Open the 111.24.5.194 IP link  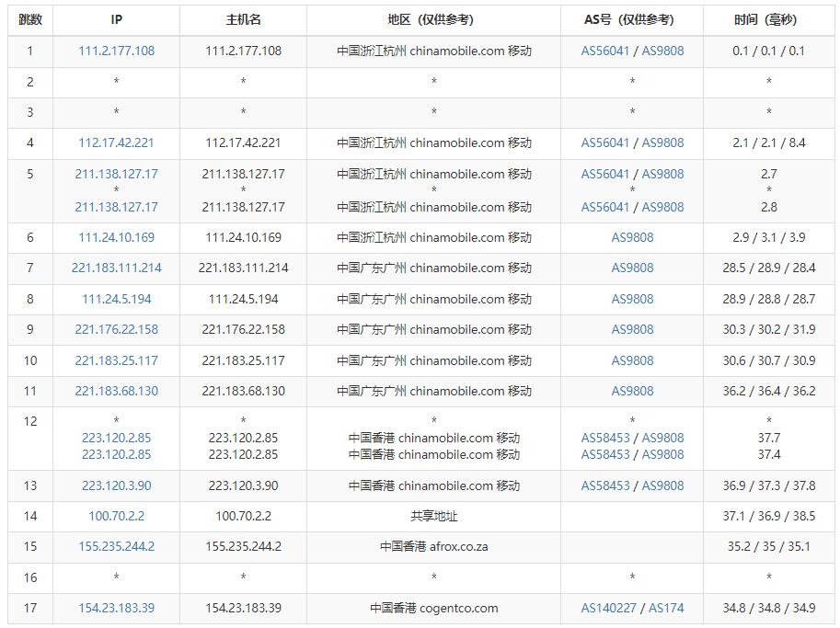pos(116,299)
